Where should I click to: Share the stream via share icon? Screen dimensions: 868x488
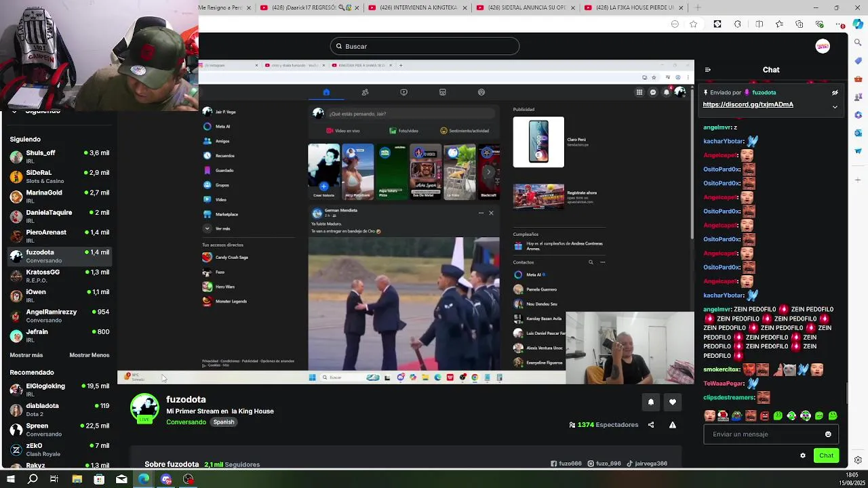[651, 425]
